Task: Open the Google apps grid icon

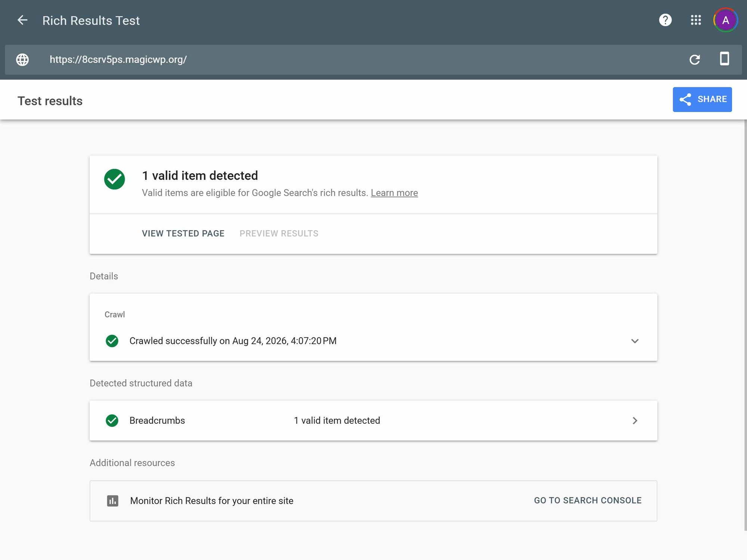Action: coord(696,20)
